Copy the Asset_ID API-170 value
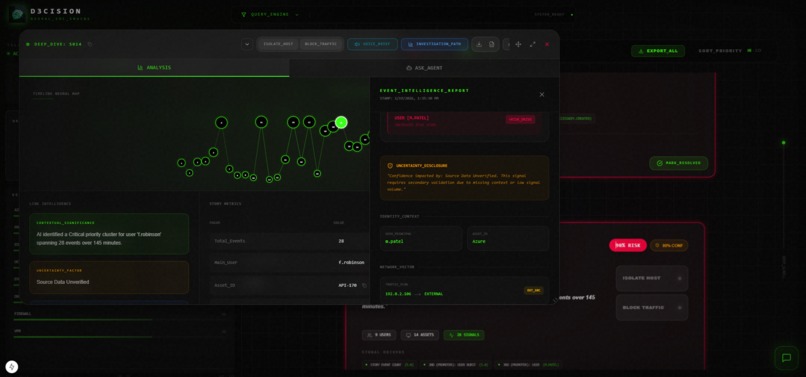The image size is (806, 377). click(364, 285)
